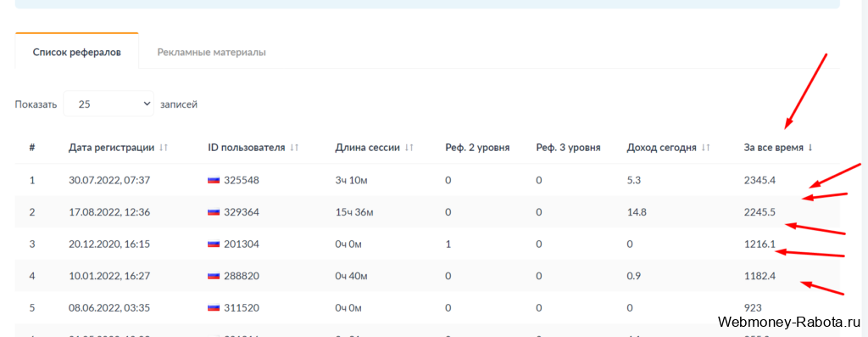Screen dimensions: 868x337
Task: Click the Реф. 2 уровня header
Action: (477, 148)
